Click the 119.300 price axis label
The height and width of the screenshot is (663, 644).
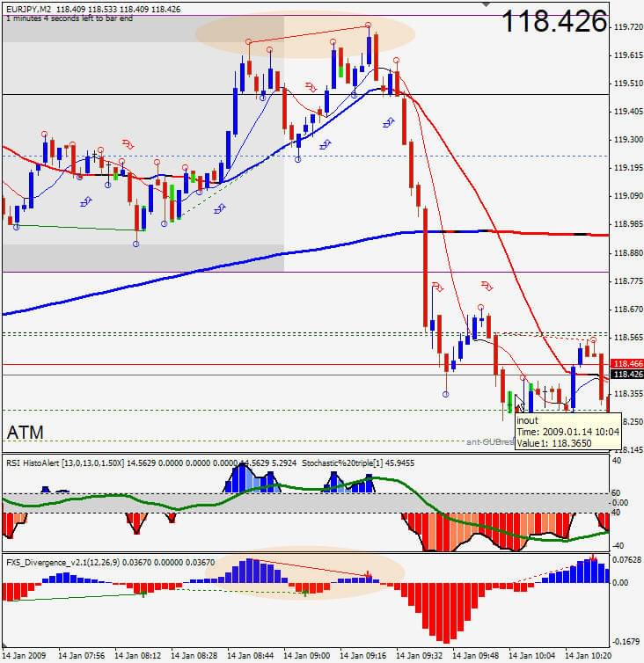click(628, 140)
